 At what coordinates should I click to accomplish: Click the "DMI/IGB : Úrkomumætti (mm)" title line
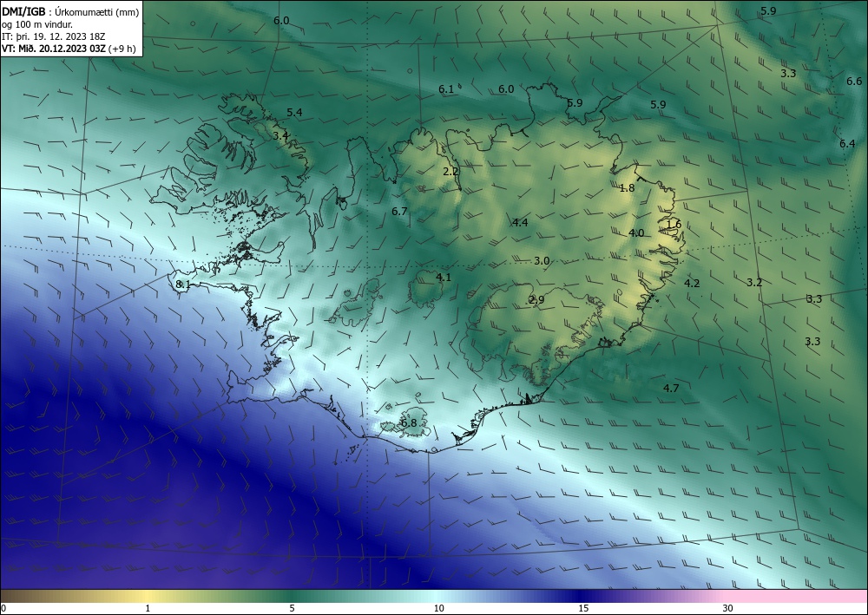pos(70,12)
